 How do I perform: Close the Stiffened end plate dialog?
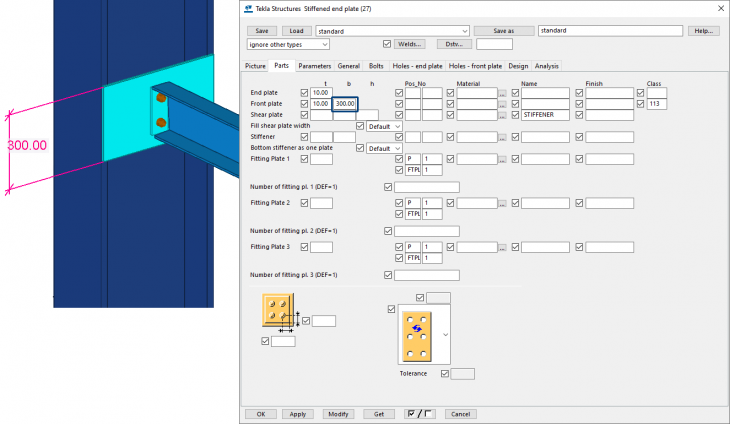point(721,8)
